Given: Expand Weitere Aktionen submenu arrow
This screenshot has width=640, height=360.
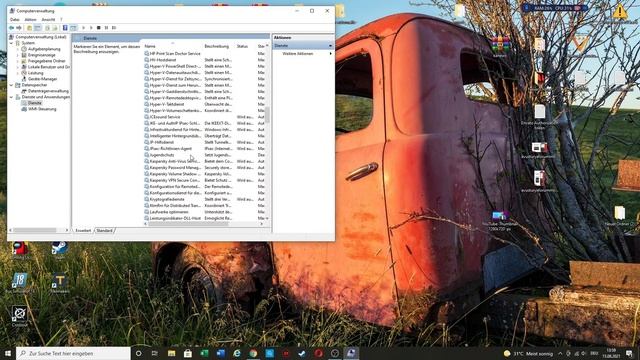Looking at the screenshot, I should (x=331, y=53).
